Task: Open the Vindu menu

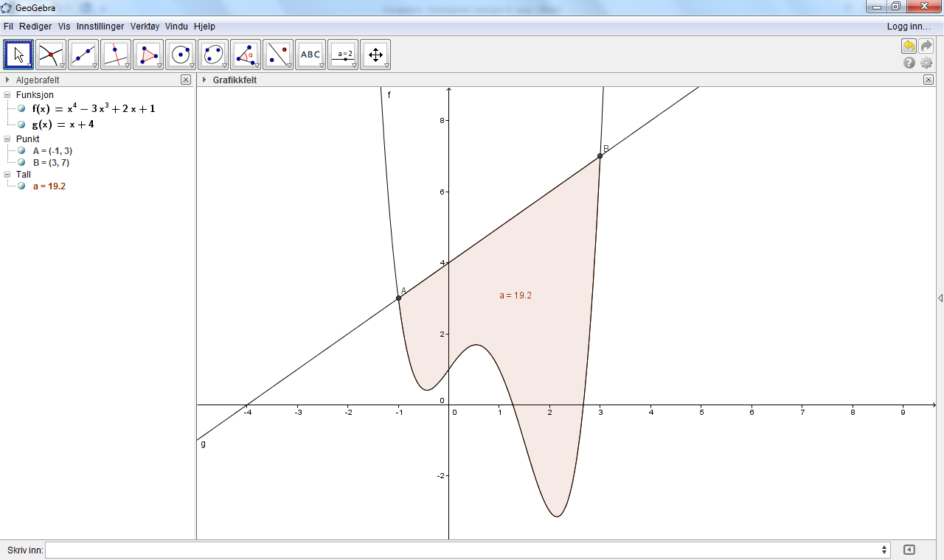Action: pos(176,26)
